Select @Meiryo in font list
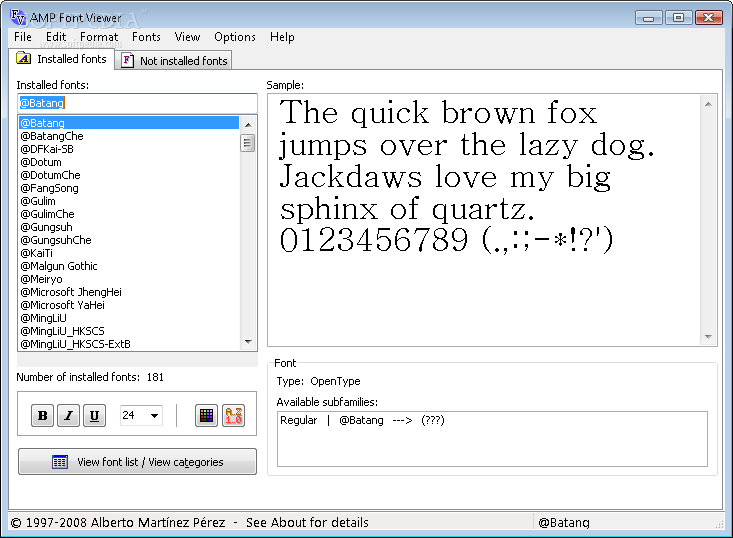 pyautogui.click(x=129, y=279)
